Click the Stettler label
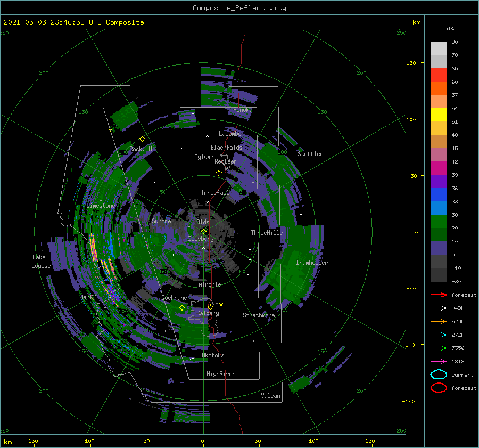This screenshot has width=479, height=448. pos(310,154)
